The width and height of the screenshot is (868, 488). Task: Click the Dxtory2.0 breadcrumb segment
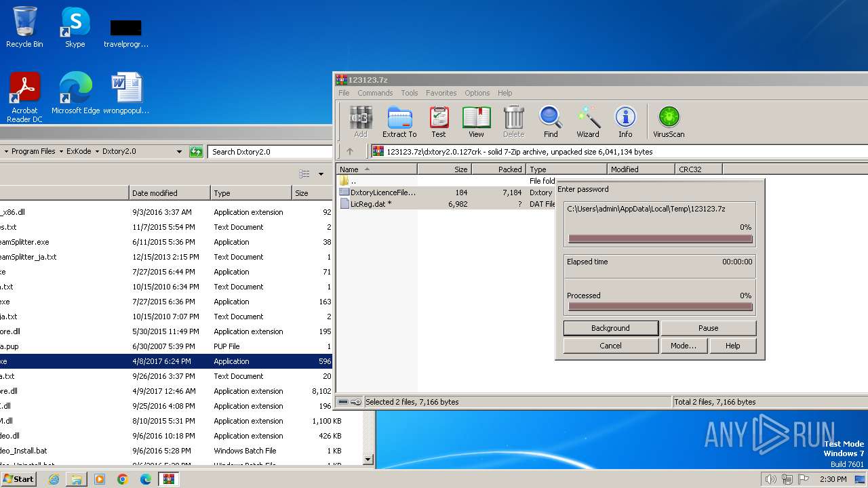point(119,152)
